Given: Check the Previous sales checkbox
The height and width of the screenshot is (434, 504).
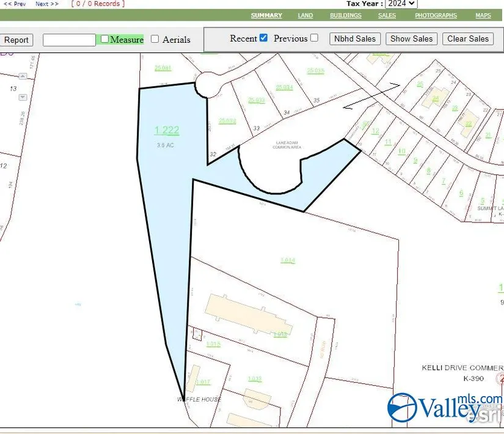Looking at the screenshot, I should (314, 38).
